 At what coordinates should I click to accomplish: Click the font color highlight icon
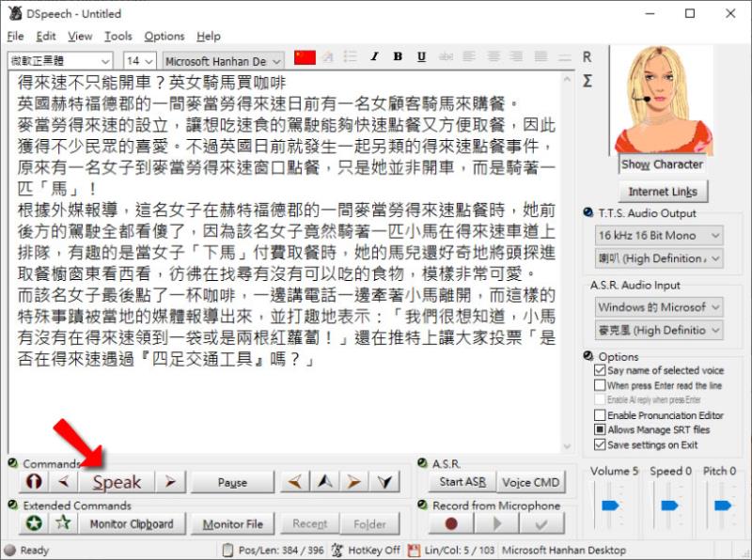tap(328, 57)
